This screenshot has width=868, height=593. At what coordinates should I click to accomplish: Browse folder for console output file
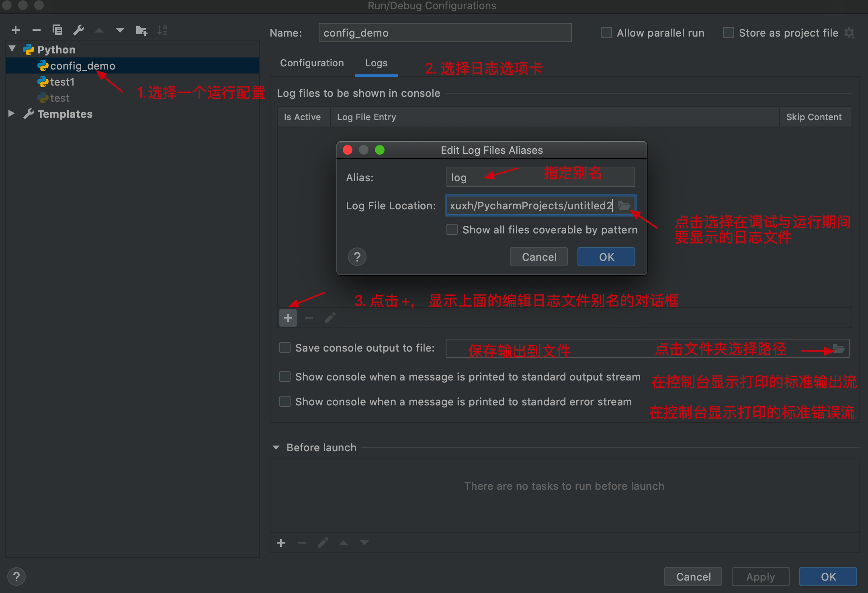pyautogui.click(x=839, y=348)
